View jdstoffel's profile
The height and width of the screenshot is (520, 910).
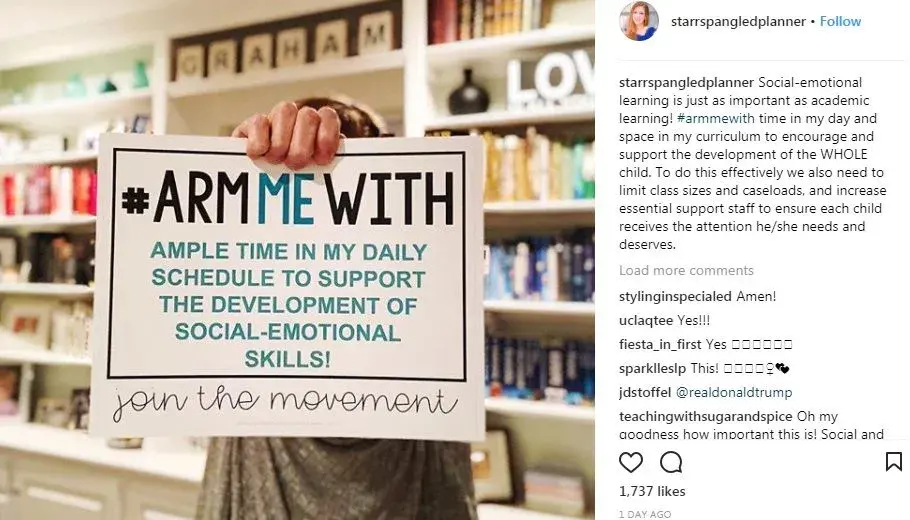[645, 393]
